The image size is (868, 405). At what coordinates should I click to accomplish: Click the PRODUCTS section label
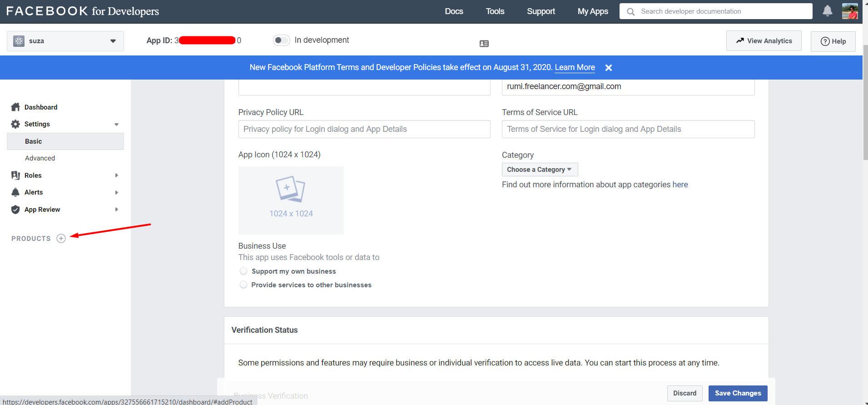click(x=31, y=239)
